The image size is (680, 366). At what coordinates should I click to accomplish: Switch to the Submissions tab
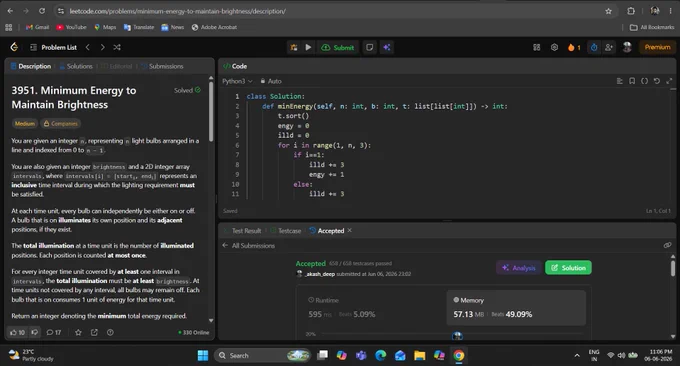click(x=162, y=66)
